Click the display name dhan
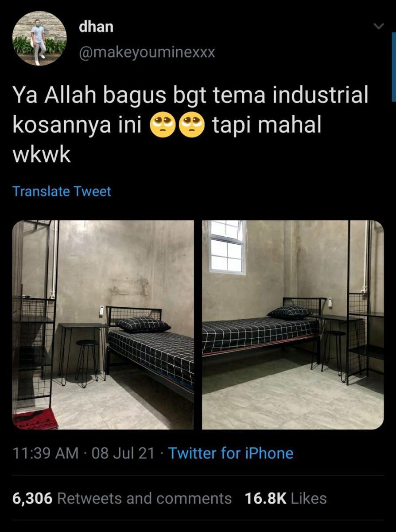396x532 pixels. 96,27
